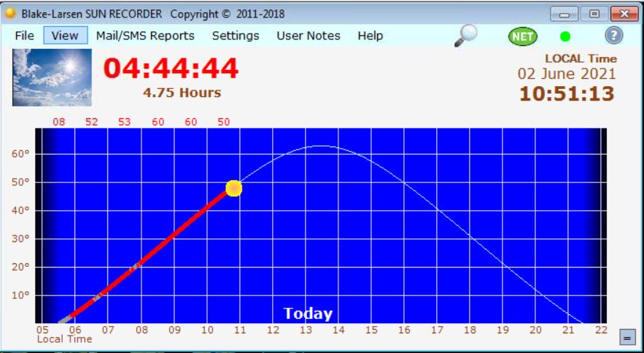Open the File menu

point(24,36)
